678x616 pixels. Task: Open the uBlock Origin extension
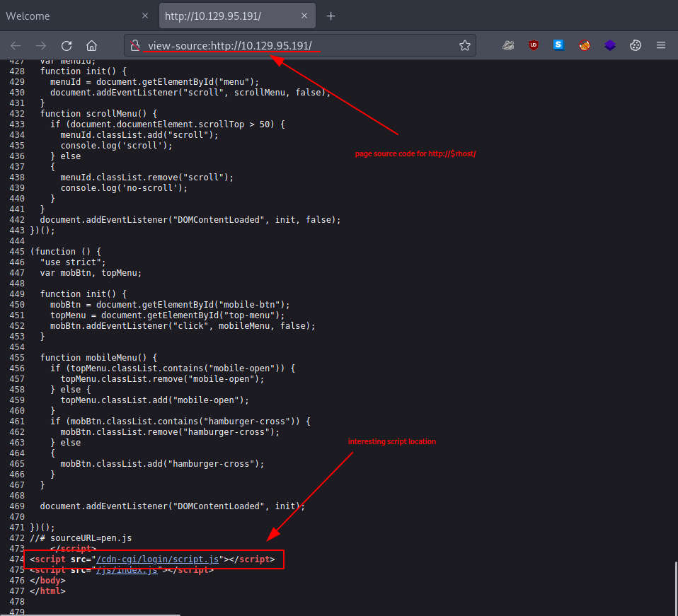(534, 45)
